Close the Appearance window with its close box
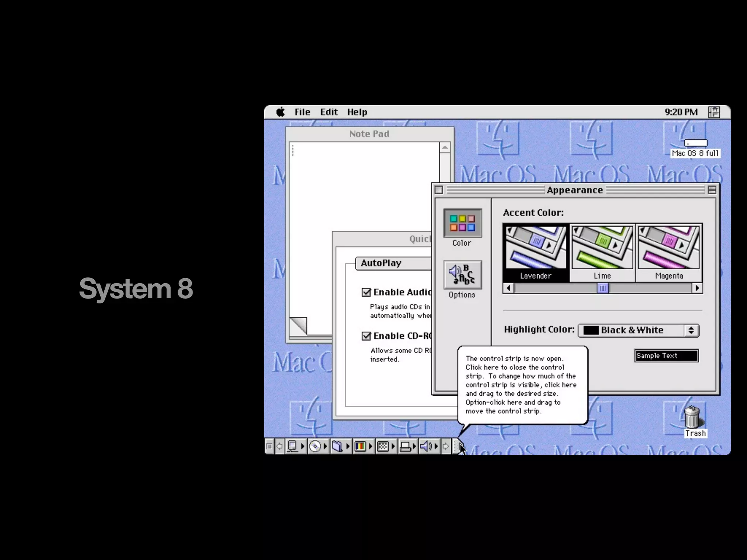747x560 pixels. pos(439,190)
